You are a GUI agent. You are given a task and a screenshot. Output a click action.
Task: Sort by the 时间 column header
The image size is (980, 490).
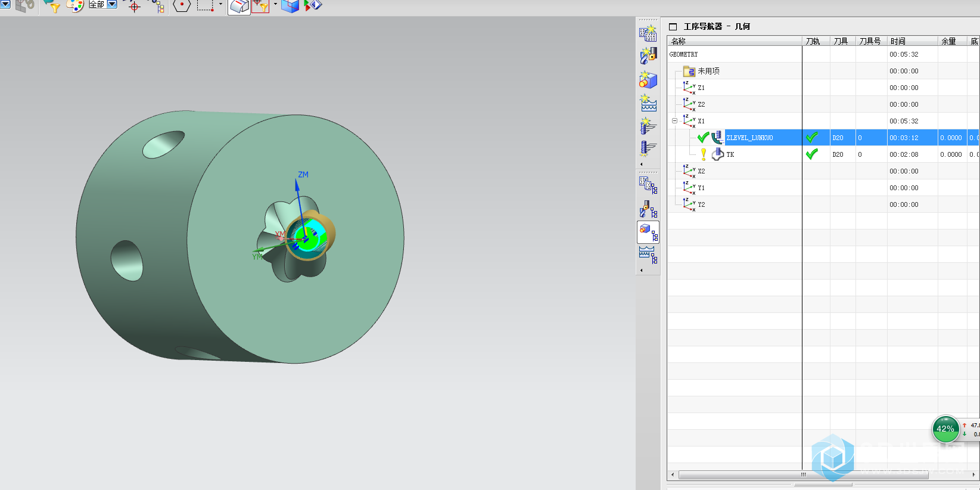pyautogui.click(x=913, y=41)
